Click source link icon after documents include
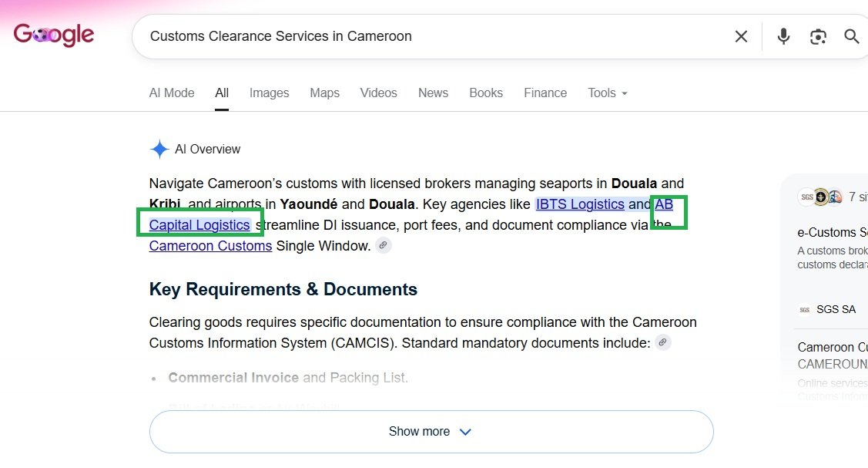The image size is (868, 468). (662, 343)
